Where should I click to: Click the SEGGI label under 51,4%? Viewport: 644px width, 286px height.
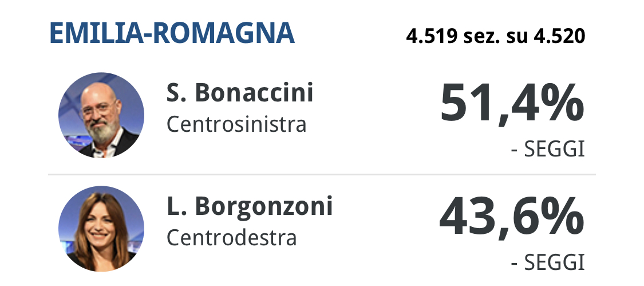(x=554, y=150)
